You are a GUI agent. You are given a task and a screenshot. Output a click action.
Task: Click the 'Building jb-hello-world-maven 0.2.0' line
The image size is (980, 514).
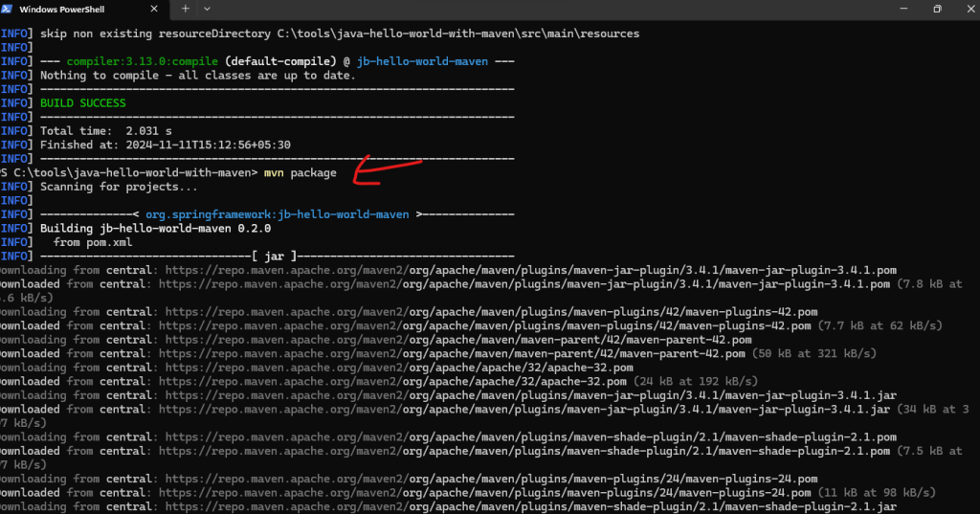click(x=155, y=229)
